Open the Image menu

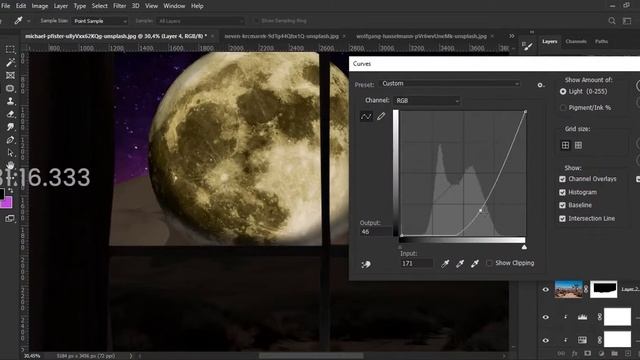click(x=40, y=6)
